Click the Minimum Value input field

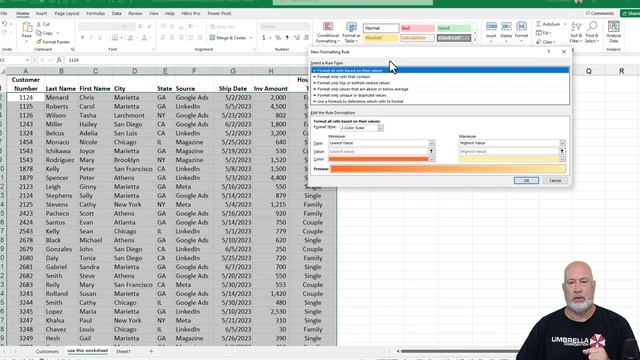pos(378,151)
